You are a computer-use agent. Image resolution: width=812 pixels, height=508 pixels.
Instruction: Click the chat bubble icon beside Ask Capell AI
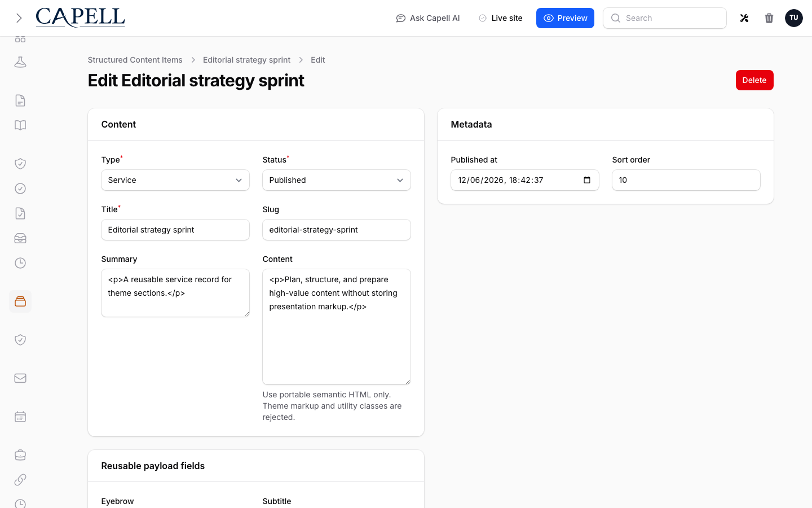tap(401, 18)
